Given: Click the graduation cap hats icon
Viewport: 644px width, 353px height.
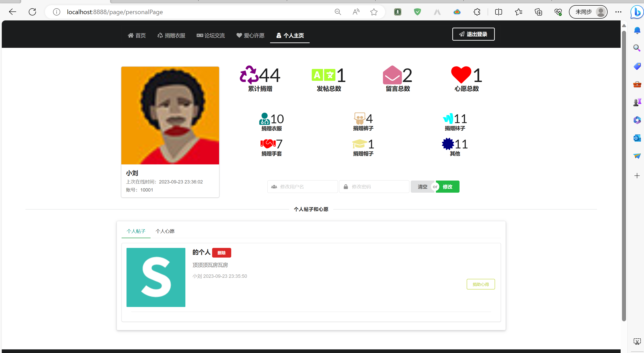Looking at the screenshot, I should tap(360, 144).
